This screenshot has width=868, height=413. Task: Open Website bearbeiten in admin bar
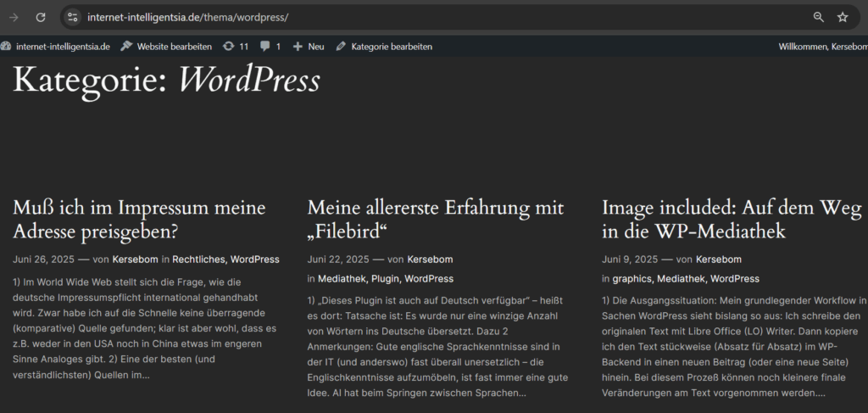(x=175, y=47)
